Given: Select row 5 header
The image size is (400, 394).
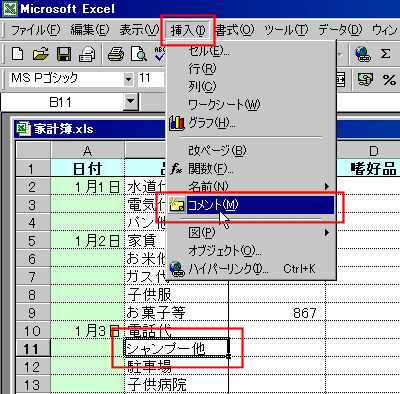Looking at the screenshot, I should (32, 241).
